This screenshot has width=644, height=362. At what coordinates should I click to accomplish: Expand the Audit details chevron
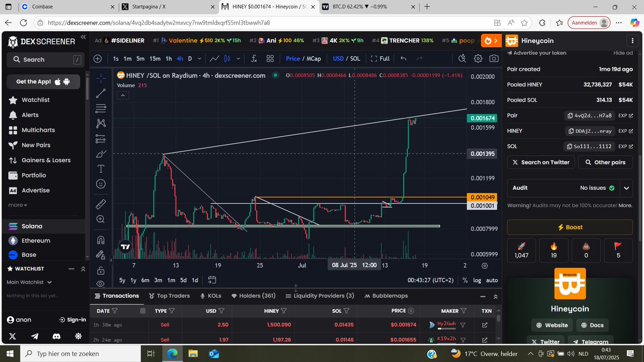626,188
